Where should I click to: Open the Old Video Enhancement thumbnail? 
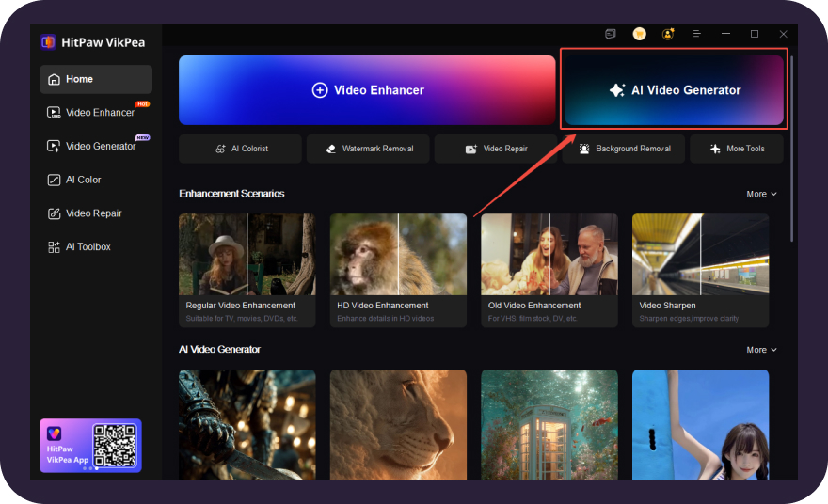[549, 255]
